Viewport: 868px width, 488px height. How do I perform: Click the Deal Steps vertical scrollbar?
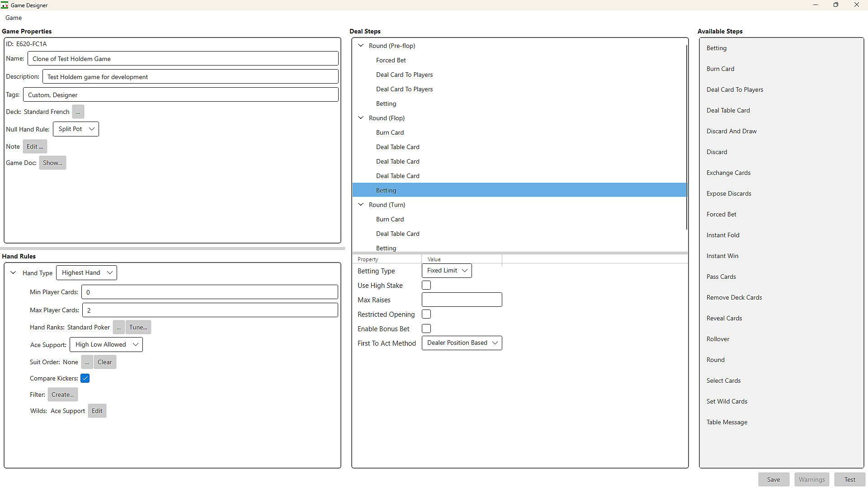coord(687,136)
